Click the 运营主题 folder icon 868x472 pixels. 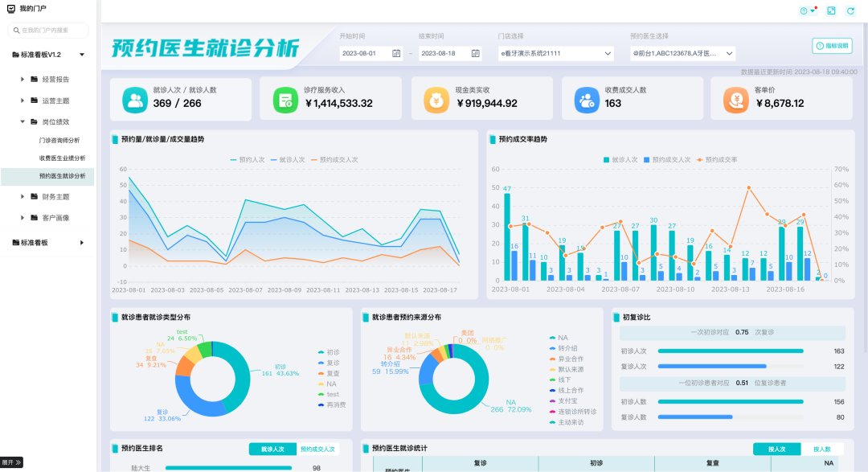click(x=35, y=101)
